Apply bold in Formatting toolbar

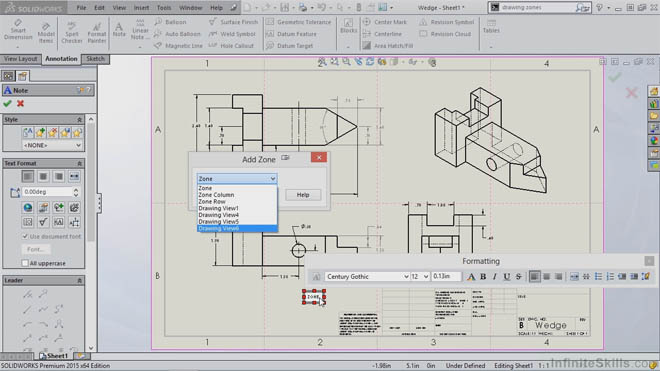coord(483,277)
